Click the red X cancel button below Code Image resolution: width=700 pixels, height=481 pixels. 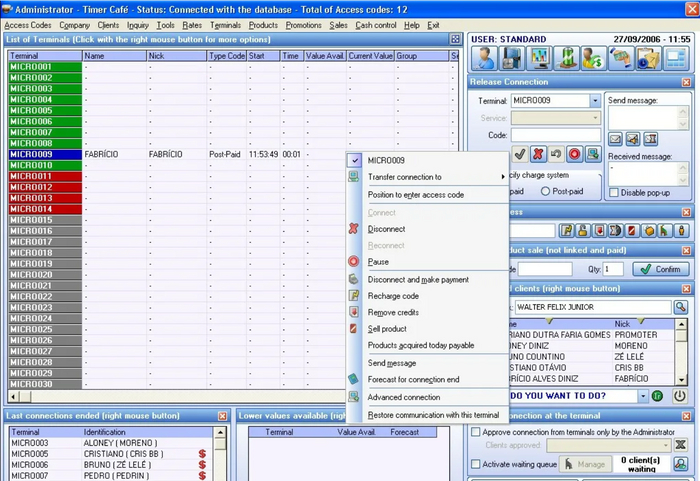[x=538, y=155]
